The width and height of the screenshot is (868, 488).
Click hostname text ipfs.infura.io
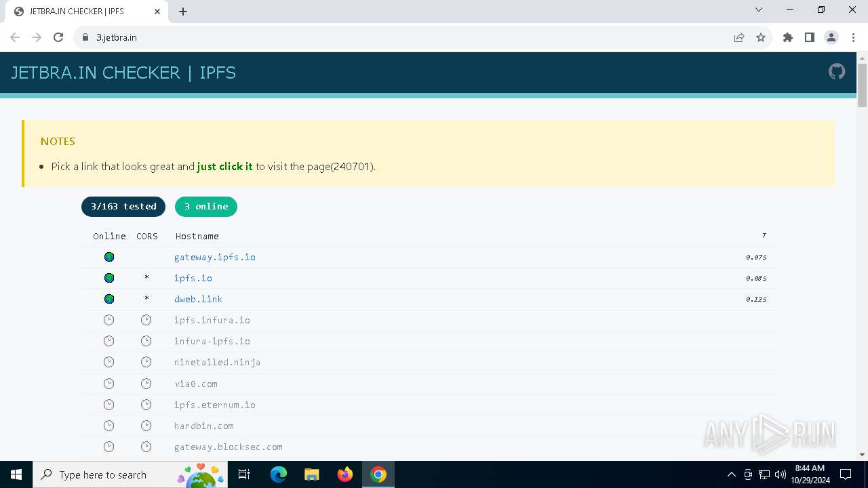click(x=212, y=320)
